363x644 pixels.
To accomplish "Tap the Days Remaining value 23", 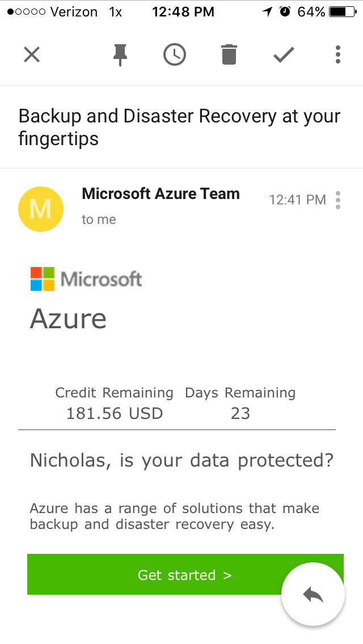I will (240, 413).
